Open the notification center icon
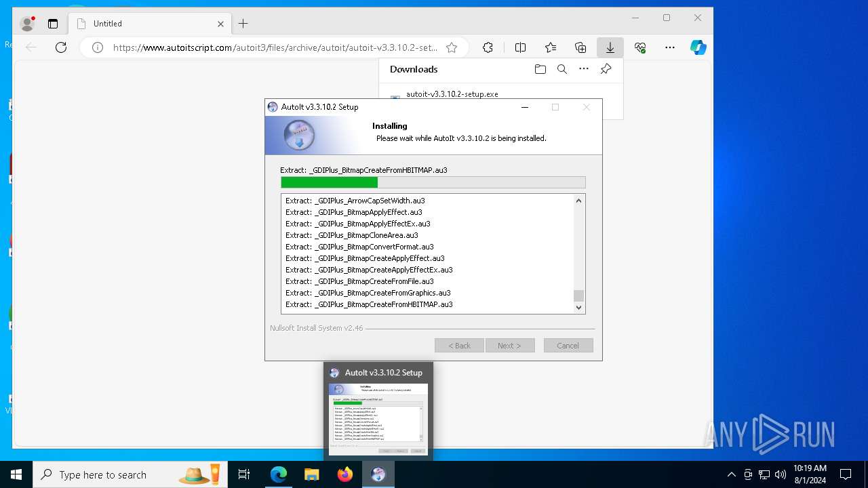Screen dimensions: 868x488 click(846, 474)
